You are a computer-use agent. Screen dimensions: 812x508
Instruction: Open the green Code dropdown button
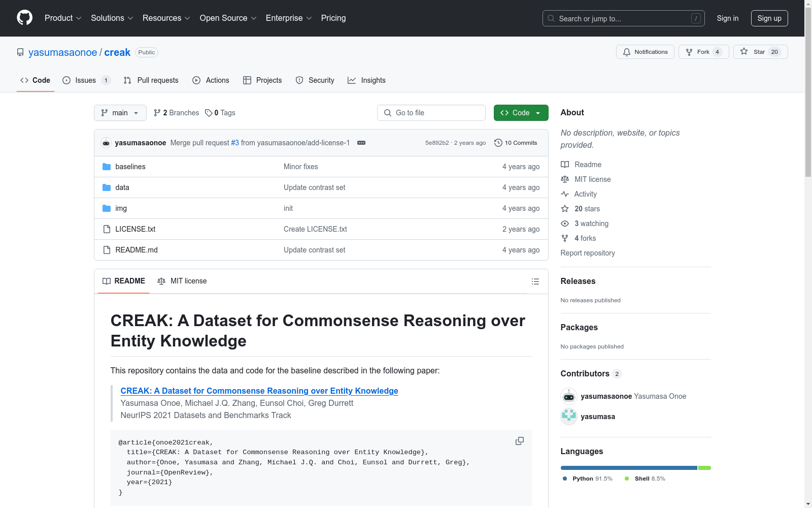(x=521, y=113)
